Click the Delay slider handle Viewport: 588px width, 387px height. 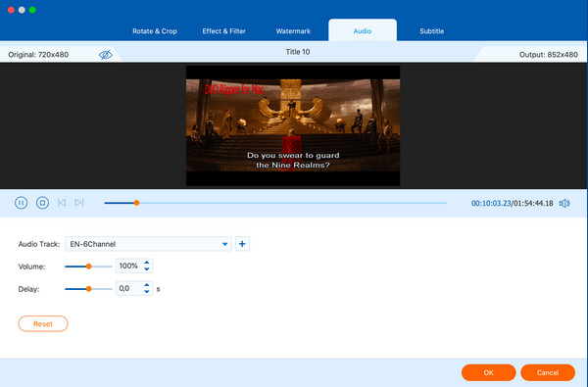tap(89, 289)
